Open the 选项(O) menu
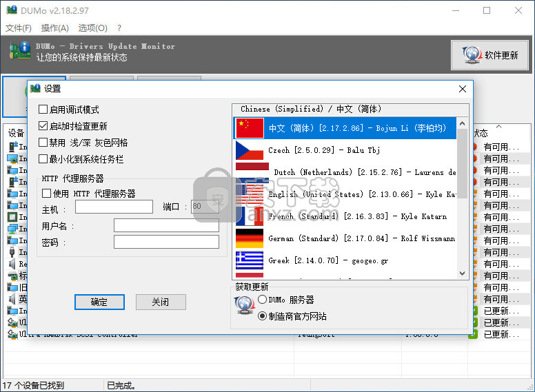 click(92, 28)
